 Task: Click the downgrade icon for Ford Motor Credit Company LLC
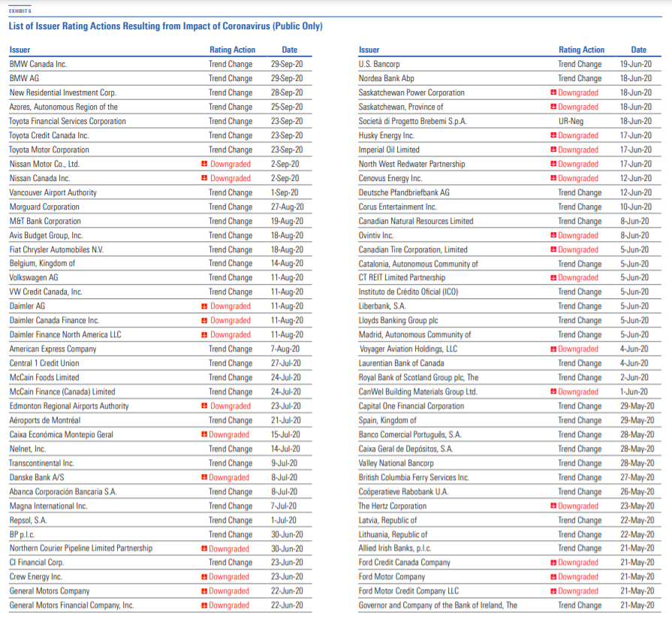pos(553,590)
